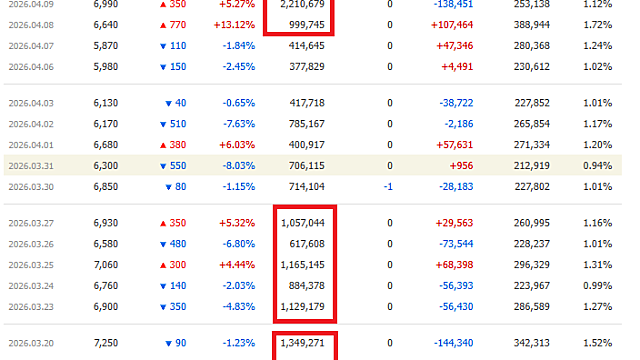The width and height of the screenshot is (640, 360).
Task: Select holdings value 265,854
Action: tap(532, 124)
